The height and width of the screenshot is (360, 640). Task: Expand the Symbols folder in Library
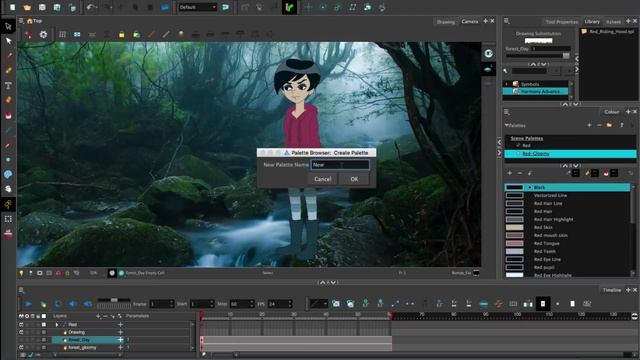pyautogui.click(x=507, y=84)
